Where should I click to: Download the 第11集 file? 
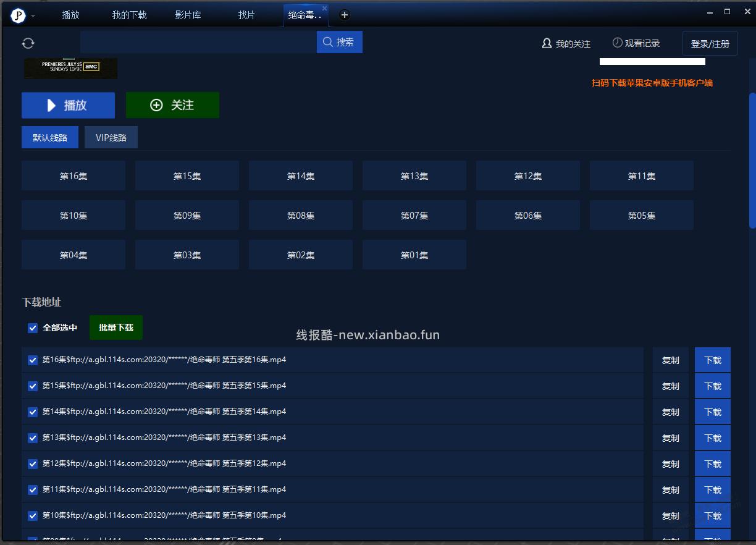tap(713, 490)
